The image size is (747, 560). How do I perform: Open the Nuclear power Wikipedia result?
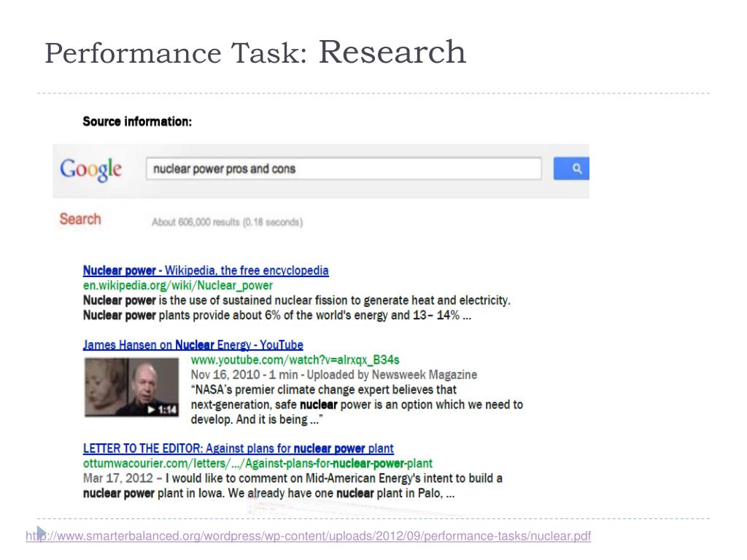point(205,271)
